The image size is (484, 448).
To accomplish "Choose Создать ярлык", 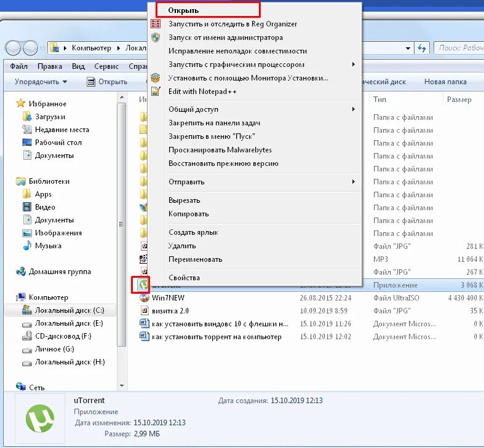I will tap(193, 232).
